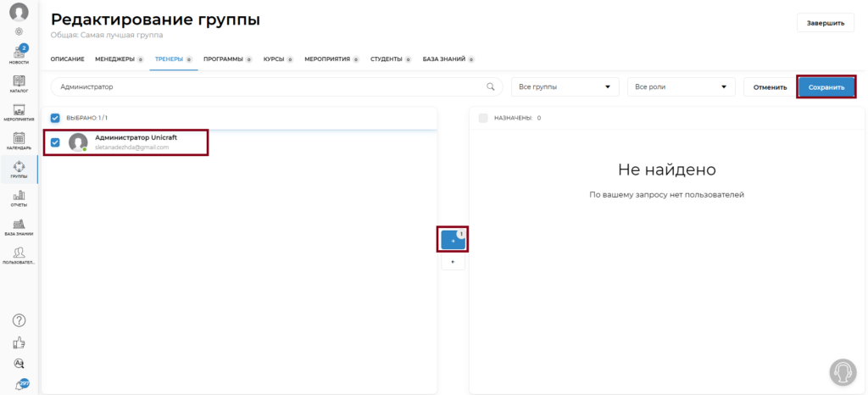Open Мероприятия in the left sidebar
The image size is (868, 395).
(19, 112)
